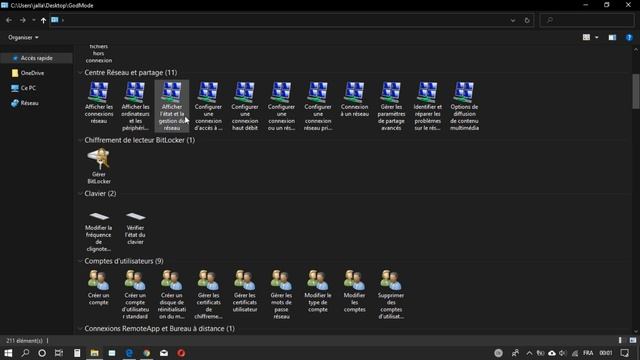This screenshot has width=640, height=360.
Task: Open Créer un compte d'utilisateur standard
Action: [x=135, y=294]
